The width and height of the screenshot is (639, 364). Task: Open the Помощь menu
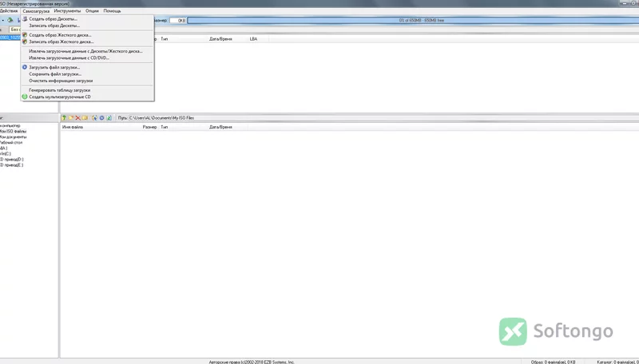(x=112, y=11)
